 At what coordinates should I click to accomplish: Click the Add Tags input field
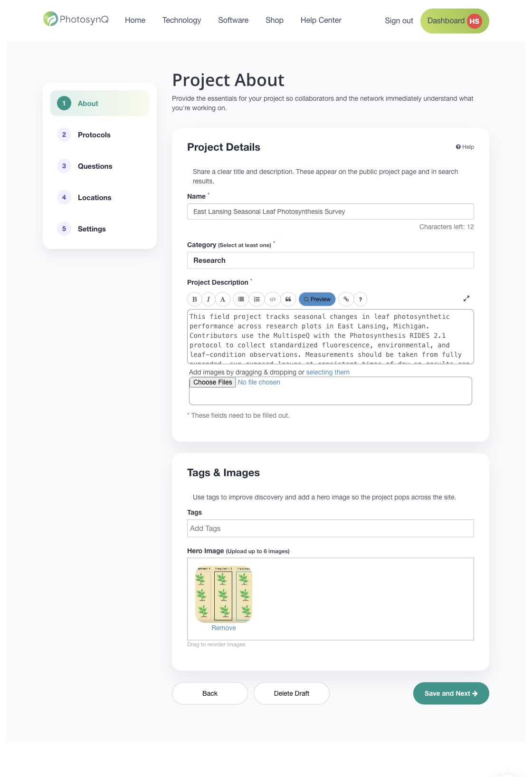[331, 528]
